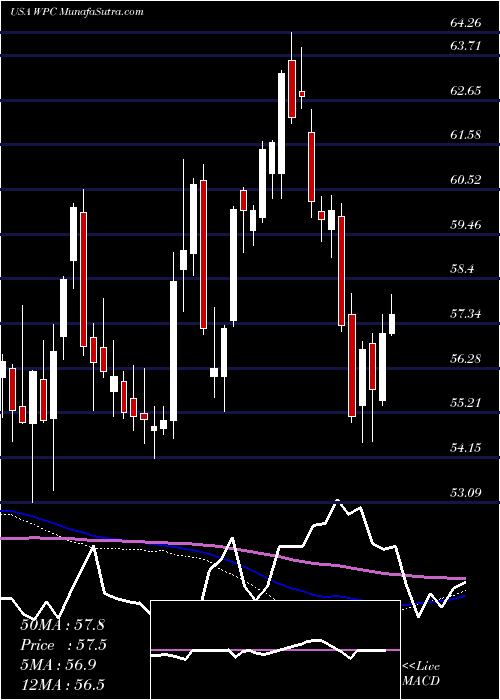Click the '12MA : 56.5' readout
Viewport: 500px width, 700px height.
62,684
